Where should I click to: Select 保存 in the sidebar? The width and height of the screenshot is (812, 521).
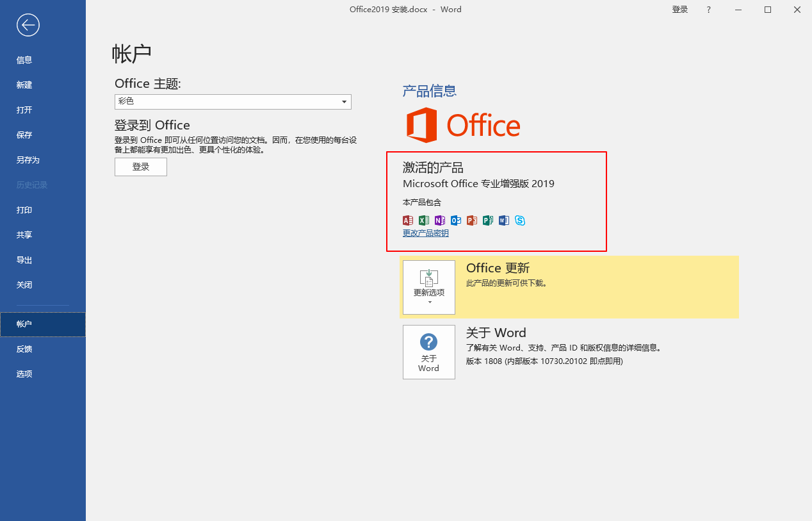coord(43,135)
